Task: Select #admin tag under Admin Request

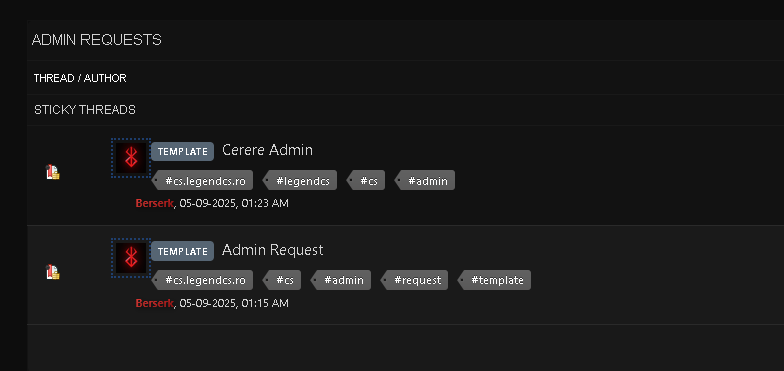Action: 341,280
